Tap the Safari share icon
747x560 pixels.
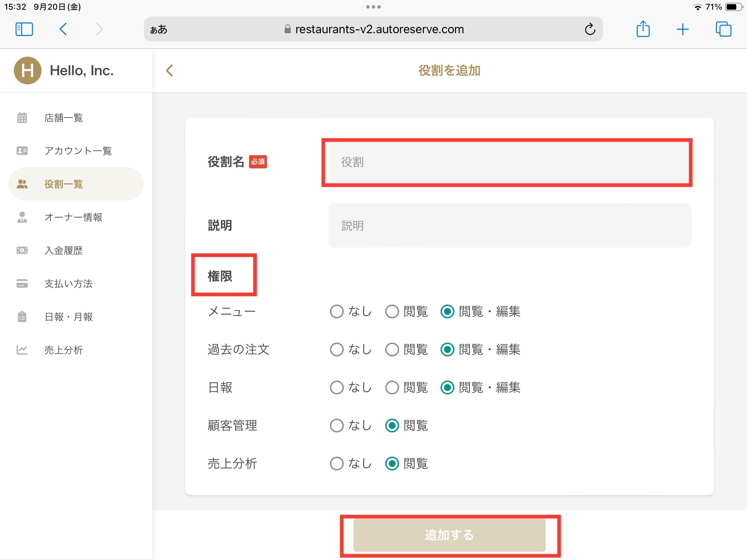pyautogui.click(x=643, y=29)
